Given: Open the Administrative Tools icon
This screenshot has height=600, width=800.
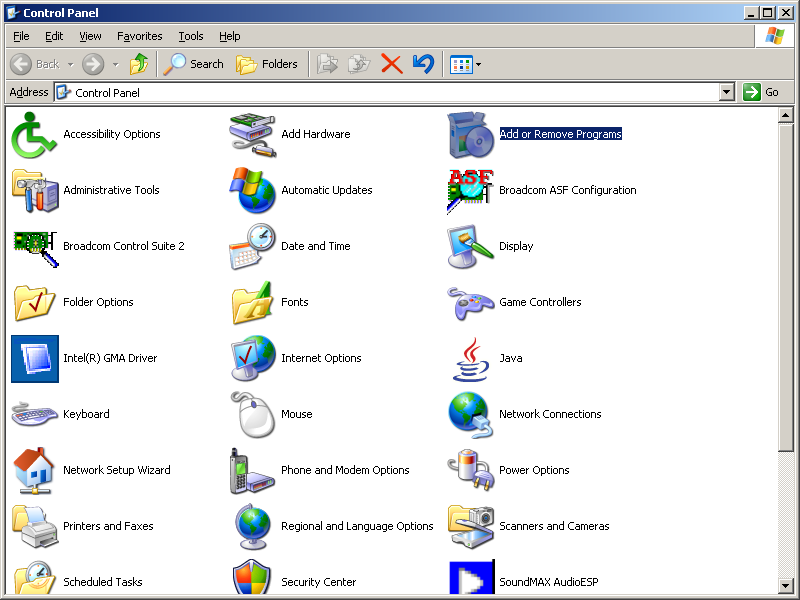Looking at the screenshot, I should click(x=35, y=190).
